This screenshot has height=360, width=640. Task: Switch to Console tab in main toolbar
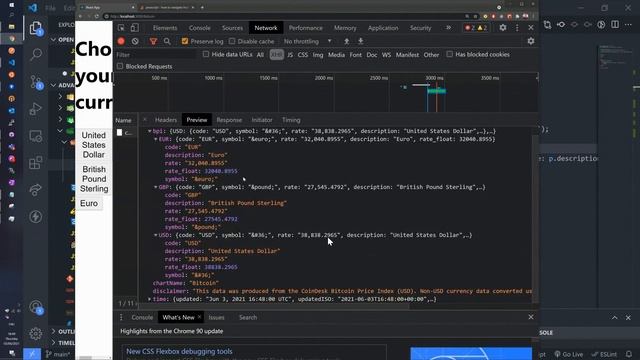click(x=200, y=28)
